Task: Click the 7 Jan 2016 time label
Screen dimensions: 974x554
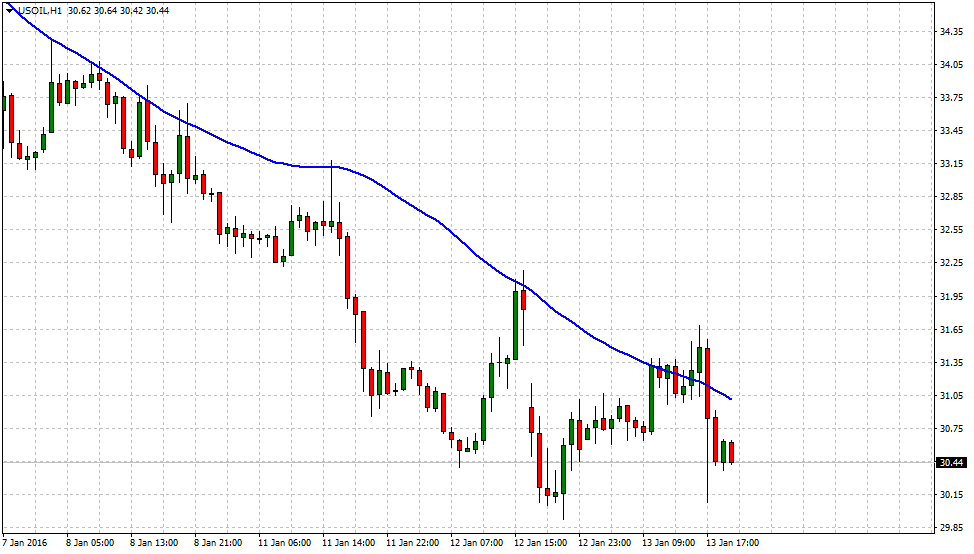Action: [x=24, y=543]
